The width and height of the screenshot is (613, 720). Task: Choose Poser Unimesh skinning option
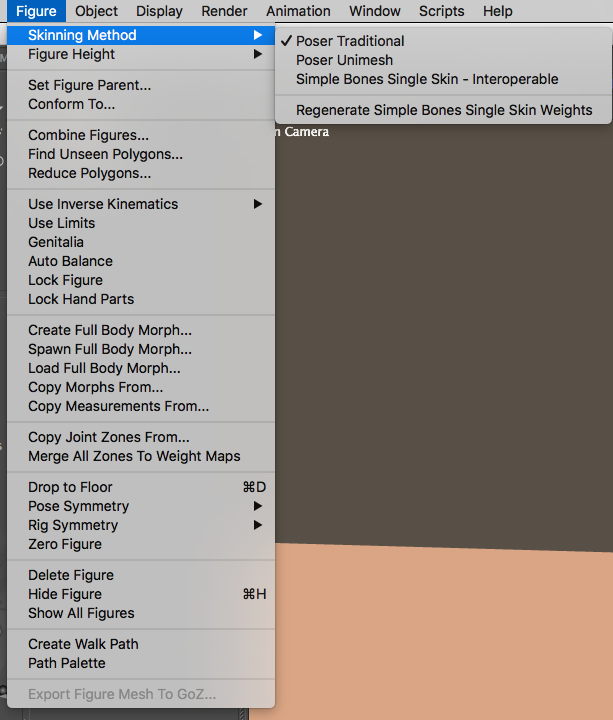pos(344,60)
